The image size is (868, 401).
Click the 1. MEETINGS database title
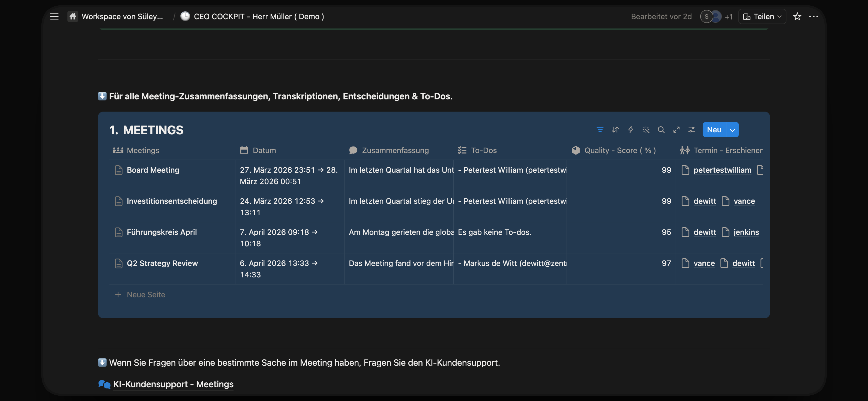146,130
